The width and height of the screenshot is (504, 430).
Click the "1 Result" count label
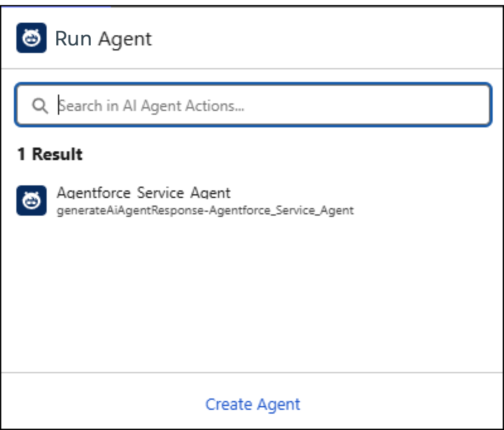(x=50, y=154)
